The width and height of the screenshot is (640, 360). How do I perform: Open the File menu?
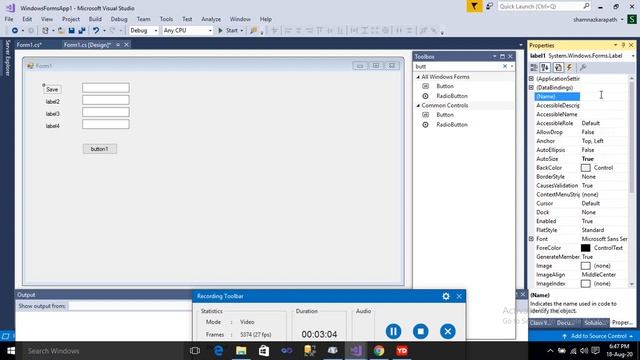pyautogui.click(x=9, y=19)
